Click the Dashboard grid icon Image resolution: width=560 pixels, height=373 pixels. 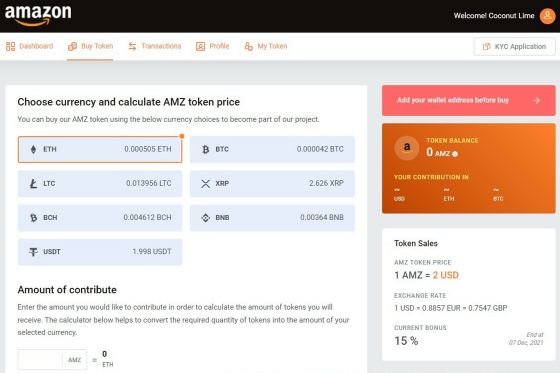click(10, 46)
